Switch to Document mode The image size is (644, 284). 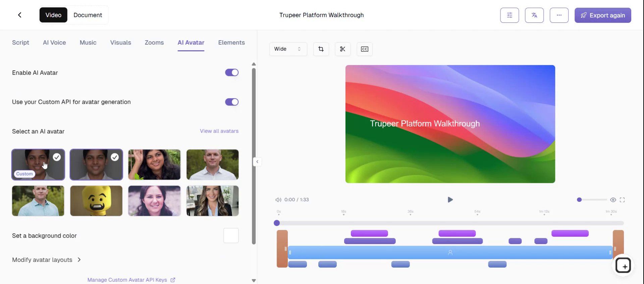88,15
